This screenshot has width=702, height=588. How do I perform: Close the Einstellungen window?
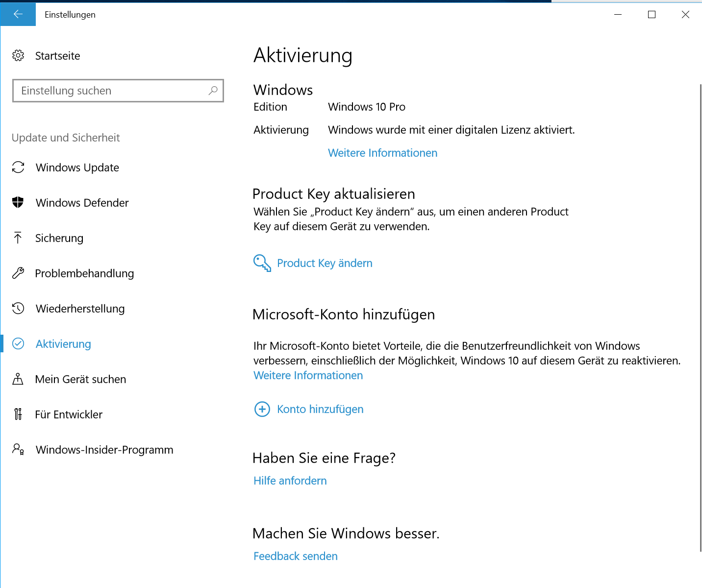point(685,15)
